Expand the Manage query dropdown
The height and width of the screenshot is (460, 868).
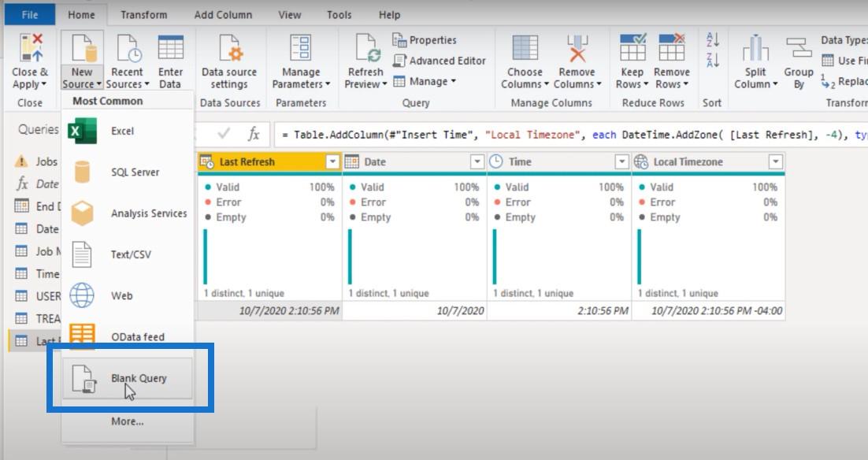[454, 81]
